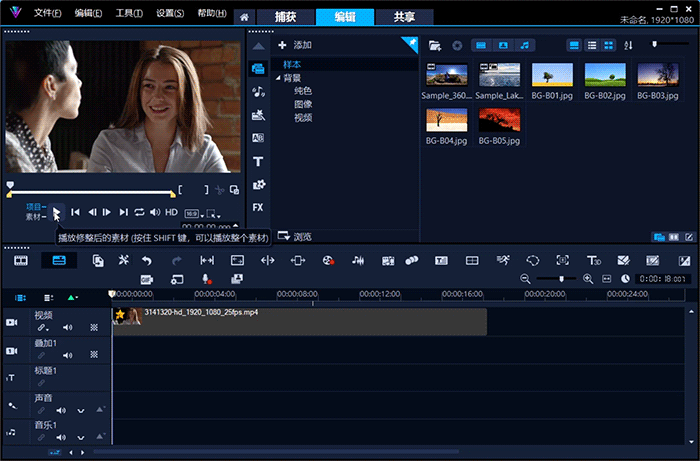Image resolution: width=700 pixels, height=461 pixels.
Task: Switch to Storyboard view icon
Action: (x=21, y=260)
